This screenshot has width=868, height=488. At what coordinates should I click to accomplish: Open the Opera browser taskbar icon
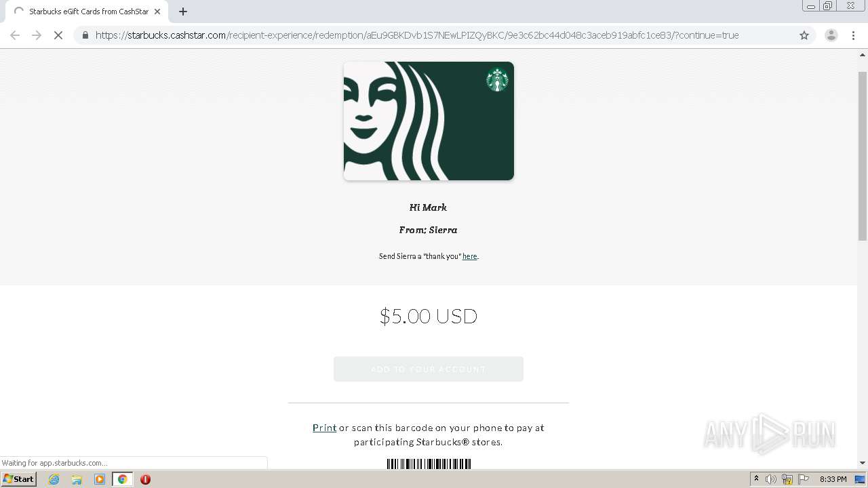click(x=145, y=479)
